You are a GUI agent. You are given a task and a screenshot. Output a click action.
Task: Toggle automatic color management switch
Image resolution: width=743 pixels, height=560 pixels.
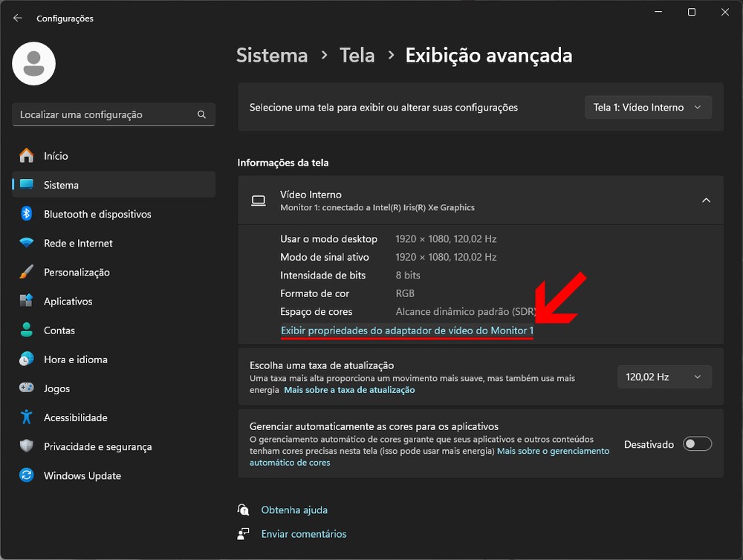click(x=698, y=444)
